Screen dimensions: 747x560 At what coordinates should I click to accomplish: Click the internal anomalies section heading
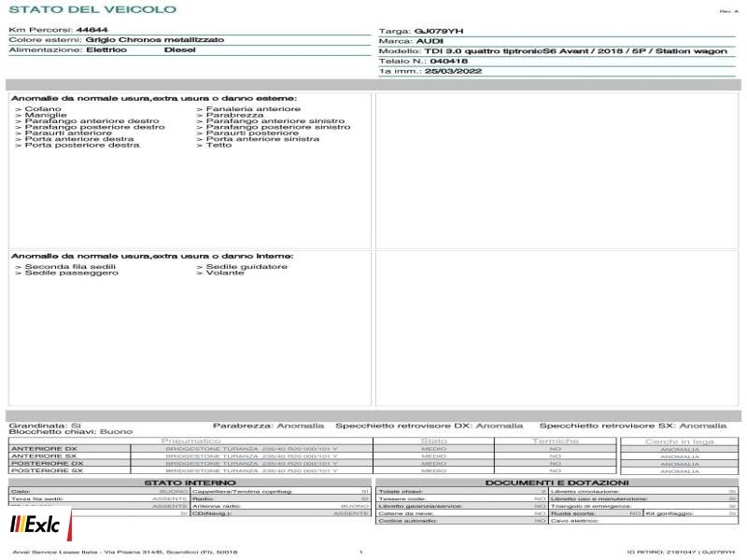tap(152, 256)
